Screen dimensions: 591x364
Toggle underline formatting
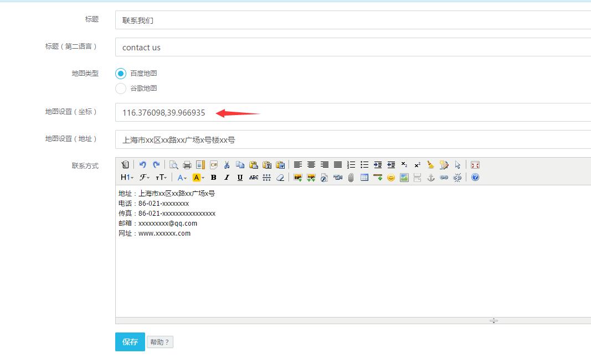[240, 178]
